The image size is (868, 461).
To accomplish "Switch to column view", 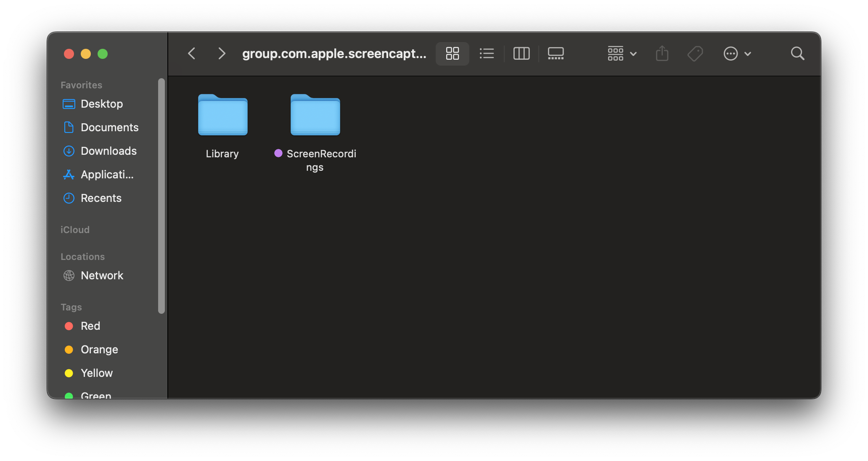I will point(521,53).
